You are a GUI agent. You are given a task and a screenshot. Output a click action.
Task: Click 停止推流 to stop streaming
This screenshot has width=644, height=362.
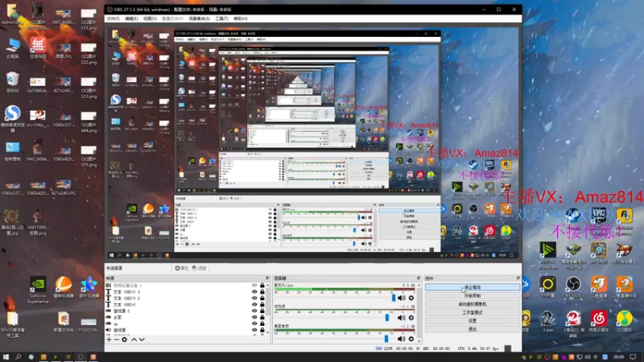473,287
